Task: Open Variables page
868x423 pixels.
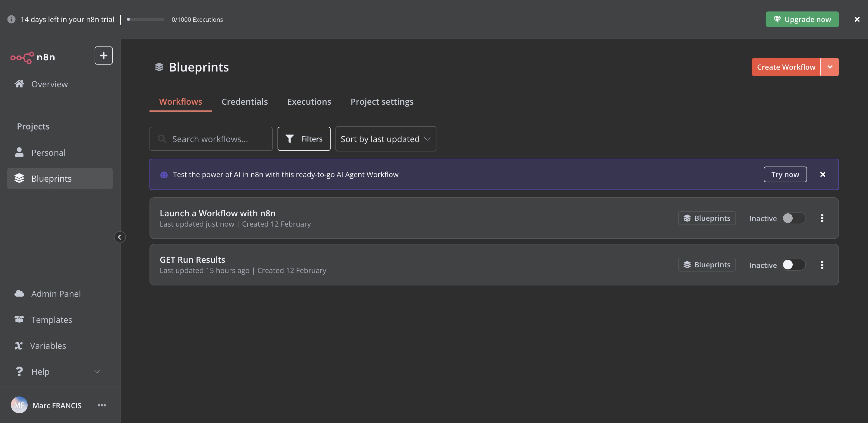Action: (x=60, y=345)
